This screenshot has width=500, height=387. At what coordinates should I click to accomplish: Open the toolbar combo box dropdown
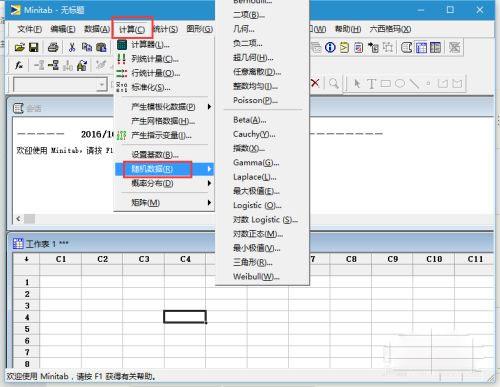pyautogui.click(x=101, y=85)
